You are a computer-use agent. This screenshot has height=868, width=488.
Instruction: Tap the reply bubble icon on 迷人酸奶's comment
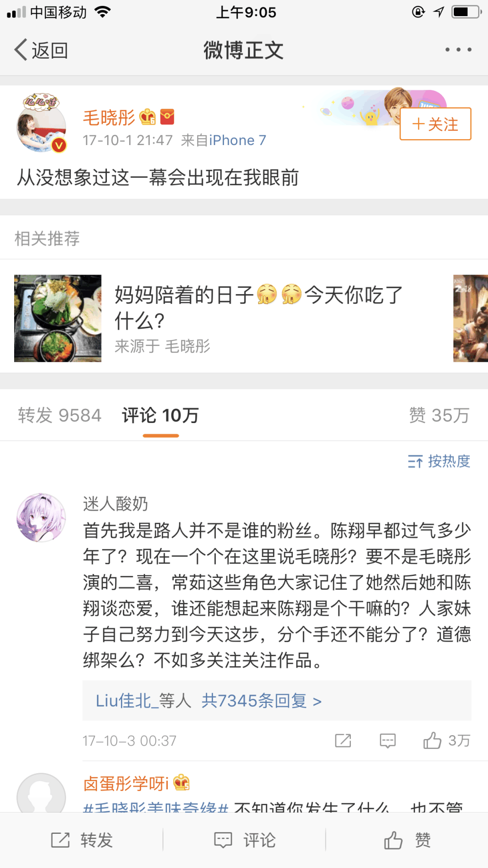tap(387, 741)
